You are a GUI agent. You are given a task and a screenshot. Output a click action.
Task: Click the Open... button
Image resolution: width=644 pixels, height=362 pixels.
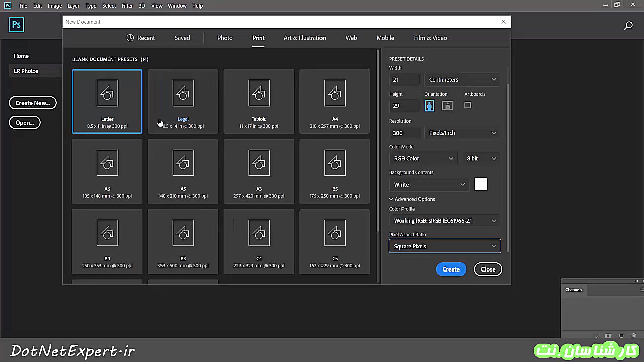(24, 123)
